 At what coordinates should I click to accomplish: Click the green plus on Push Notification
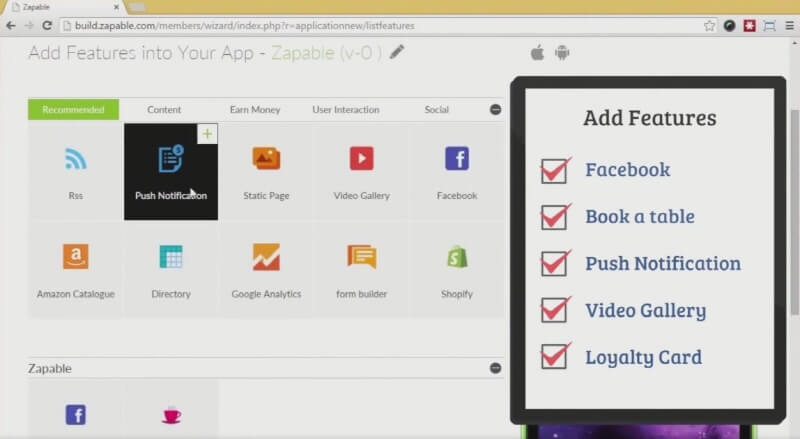[x=207, y=134]
